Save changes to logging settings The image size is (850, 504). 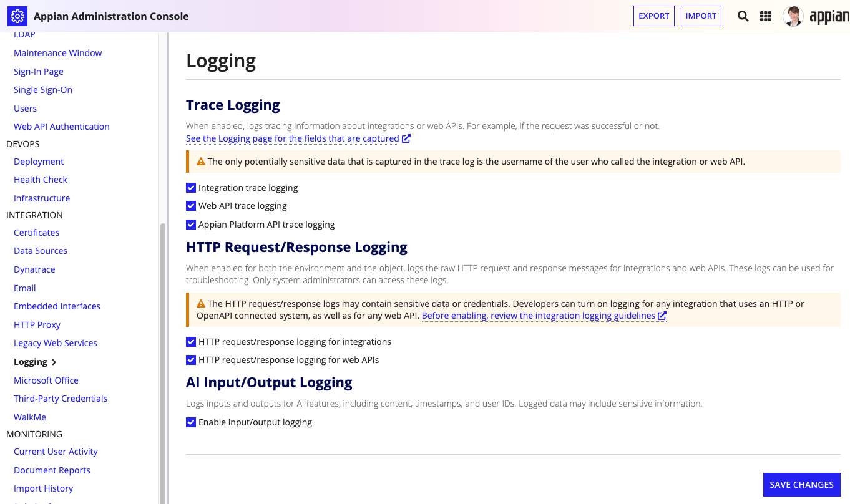tap(802, 485)
